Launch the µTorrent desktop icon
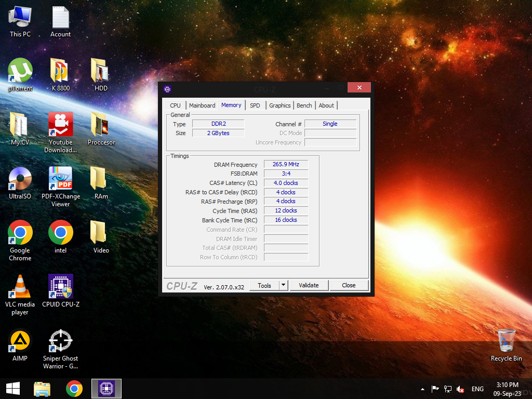Viewport: 532px width, 399px height. pos(20,71)
